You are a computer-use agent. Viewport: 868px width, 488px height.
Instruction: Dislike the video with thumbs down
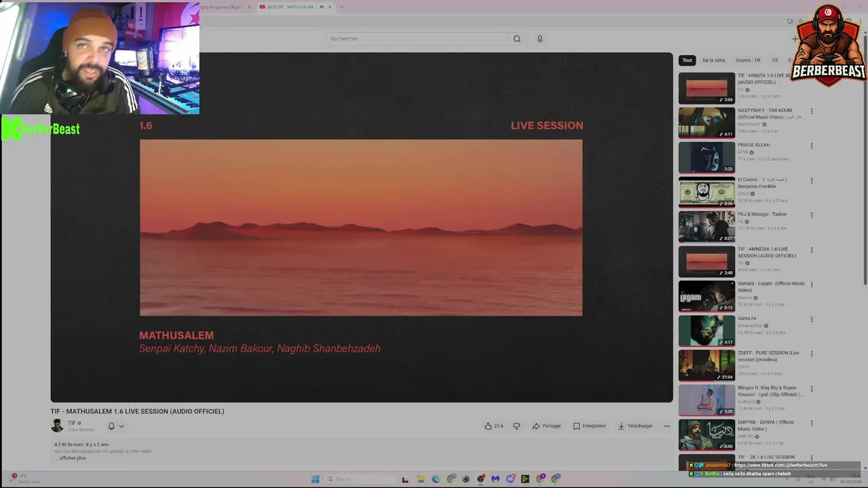click(x=517, y=426)
